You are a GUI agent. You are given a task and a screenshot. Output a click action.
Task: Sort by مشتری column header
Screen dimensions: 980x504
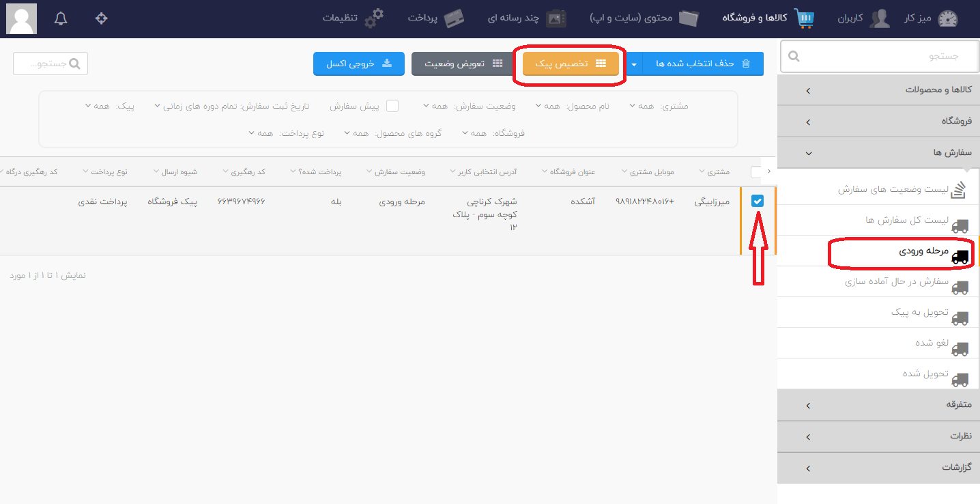coord(715,172)
